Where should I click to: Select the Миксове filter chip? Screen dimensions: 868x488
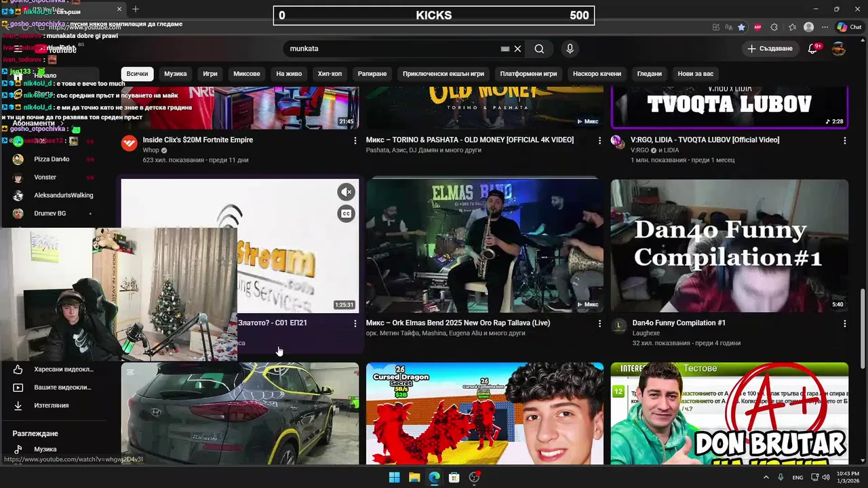pyautogui.click(x=247, y=74)
